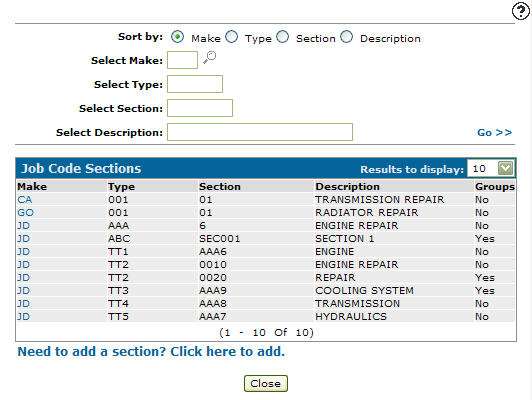Select the Make sort radio button
This screenshot has height=400, width=532.
[177, 37]
